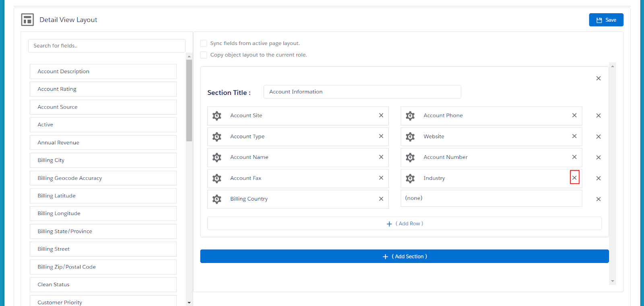The height and width of the screenshot is (306, 644).
Task: Click the Search for fields input
Action: tap(107, 46)
